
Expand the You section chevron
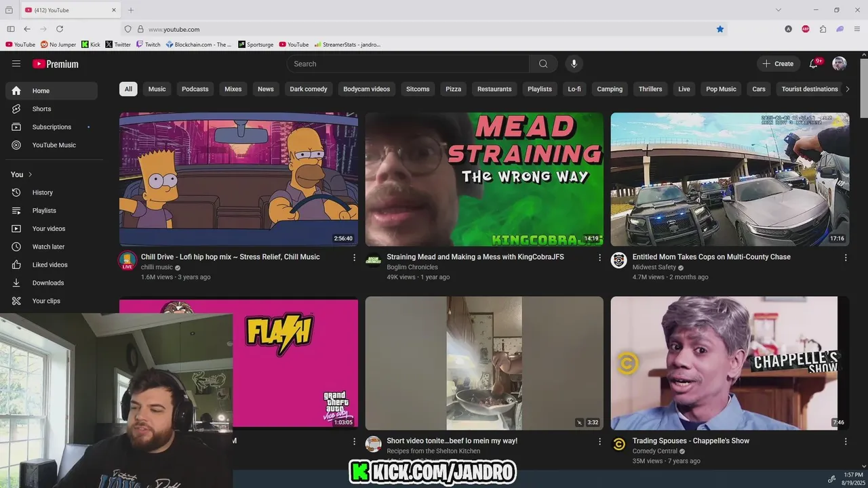(x=30, y=175)
